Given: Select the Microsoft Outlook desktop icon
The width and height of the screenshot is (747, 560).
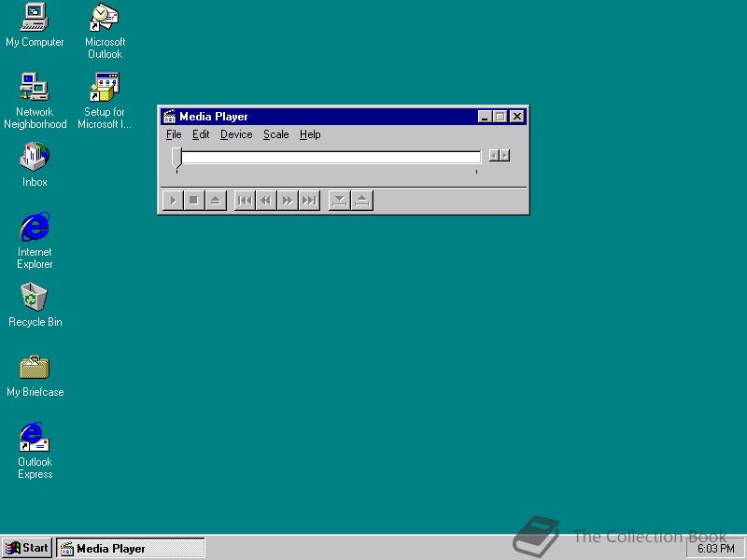Looking at the screenshot, I should (x=105, y=31).
